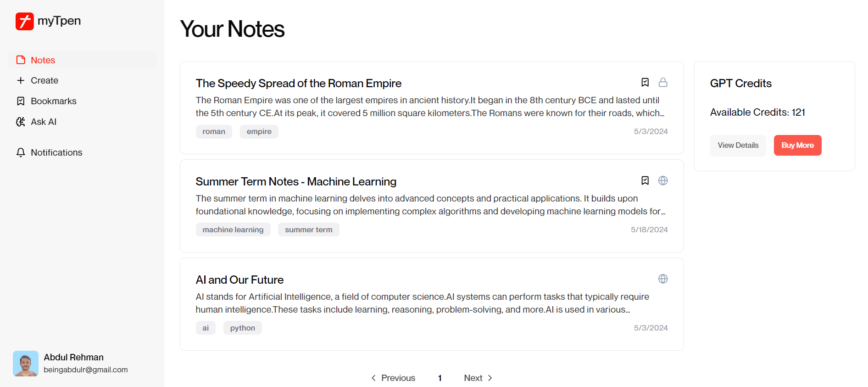
Task: Select the 'python' tag on the AI note
Action: [242, 327]
